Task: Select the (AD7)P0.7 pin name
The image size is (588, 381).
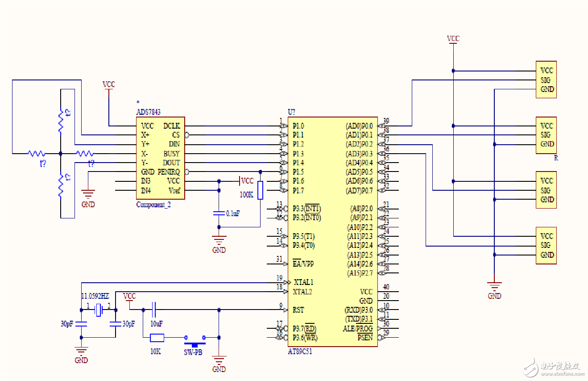Action: pos(359,190)
